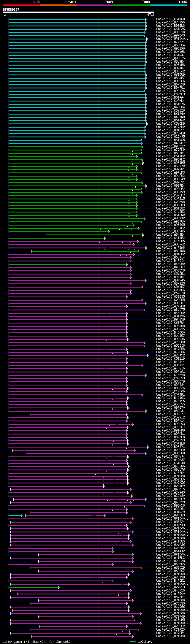Select the UniRef100_B9GG03 label
Image resolution: width=190 pixels, height=644 pixels.
170,424
